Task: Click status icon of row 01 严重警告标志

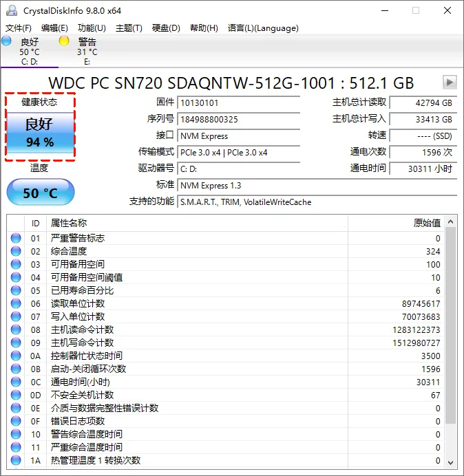Action: coord(16,238)
